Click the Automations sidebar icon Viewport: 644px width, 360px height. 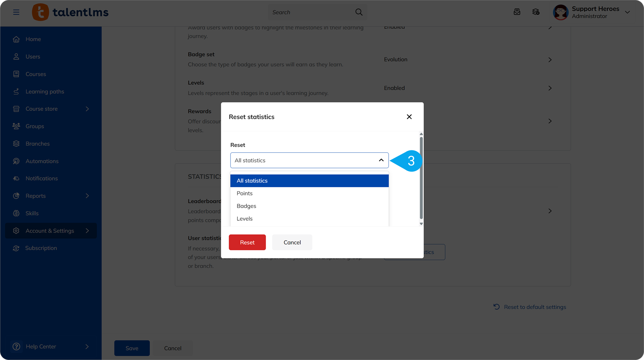tap(16, 161)
